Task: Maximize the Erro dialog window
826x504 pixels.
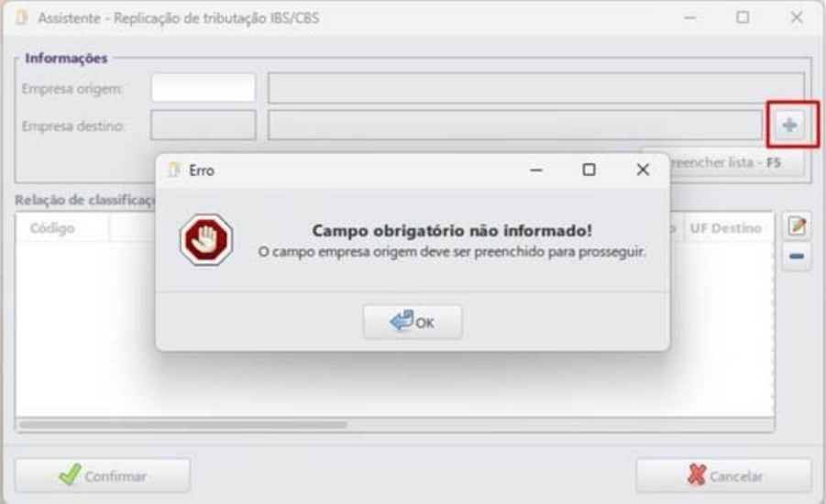Action: pyautogui.click(x=589, y=170)
